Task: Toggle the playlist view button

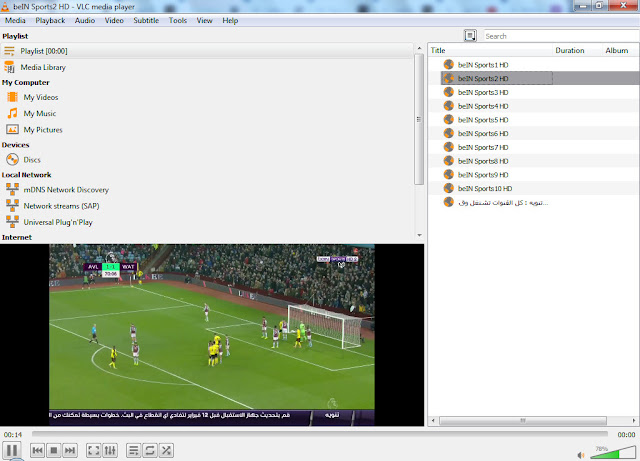Action: click(133, 450)
